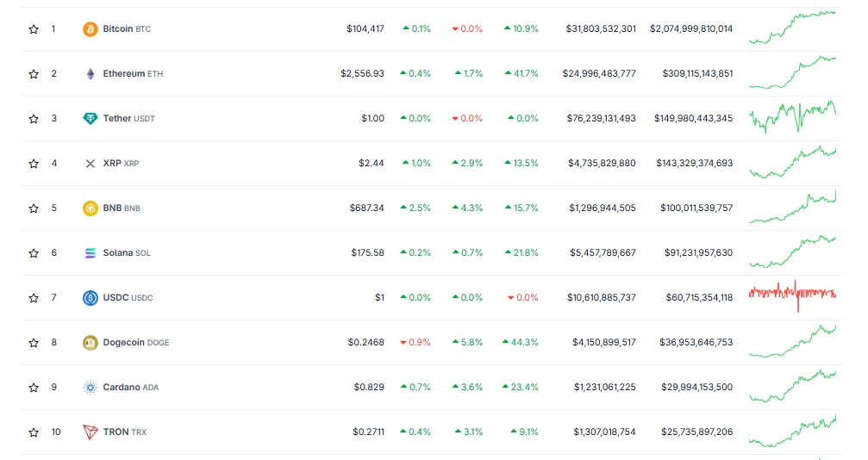This screenshot has height=460, width=868.
Task: Click the Ethereum diamond logo
Action: coord(91,73)
